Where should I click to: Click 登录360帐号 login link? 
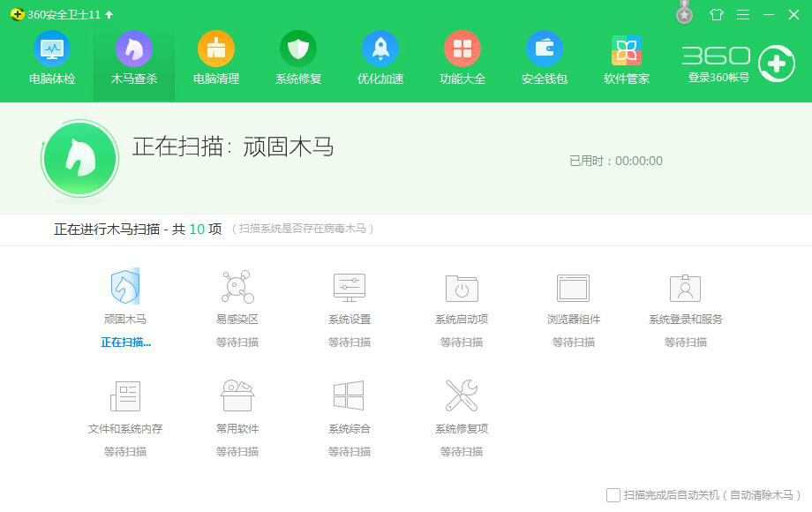click(x=718, y=78)
